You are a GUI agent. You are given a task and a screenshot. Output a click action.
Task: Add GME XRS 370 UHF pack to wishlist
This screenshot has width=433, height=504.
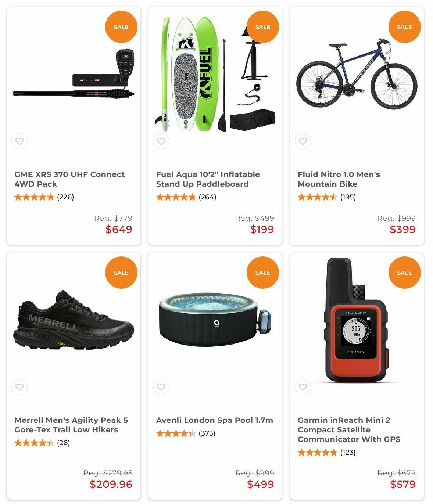[19, 141]
